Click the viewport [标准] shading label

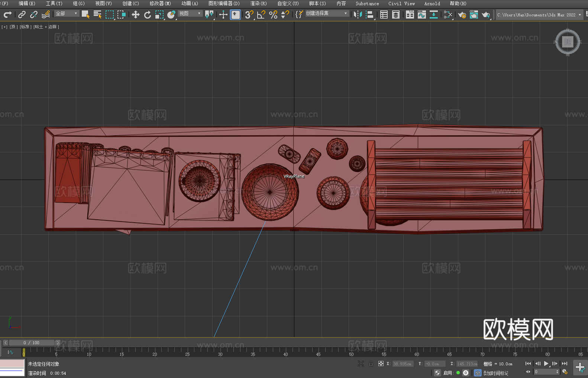point(25,27)
